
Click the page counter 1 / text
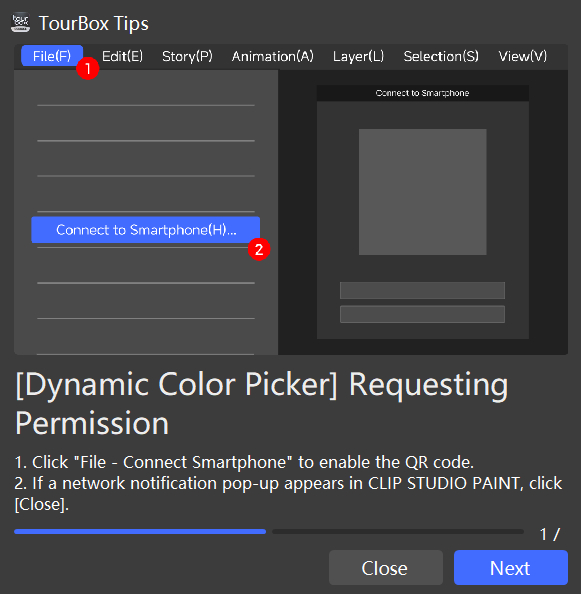[x=550, y=535]
